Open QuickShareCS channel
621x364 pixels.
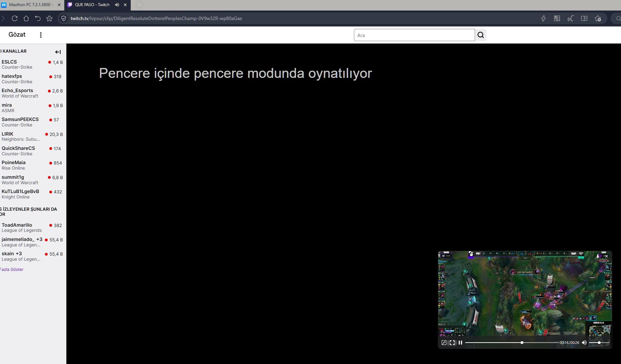coord(32,151)
